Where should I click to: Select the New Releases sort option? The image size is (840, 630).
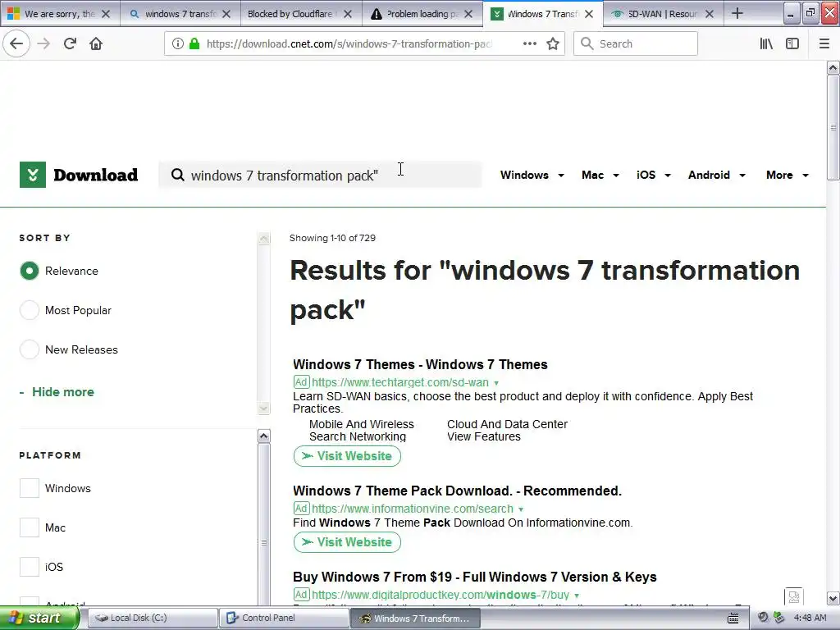pyautogui.click(x=30, y=349)
